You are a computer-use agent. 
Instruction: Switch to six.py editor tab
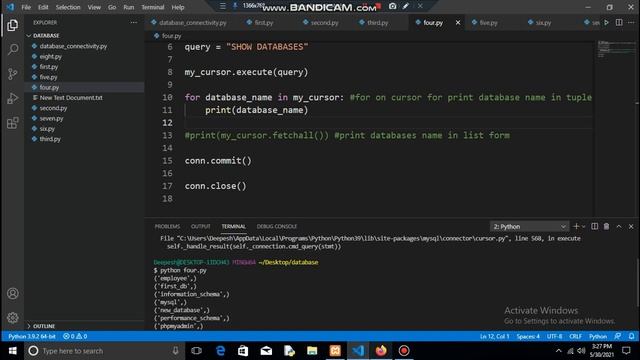tap(543, 22)
